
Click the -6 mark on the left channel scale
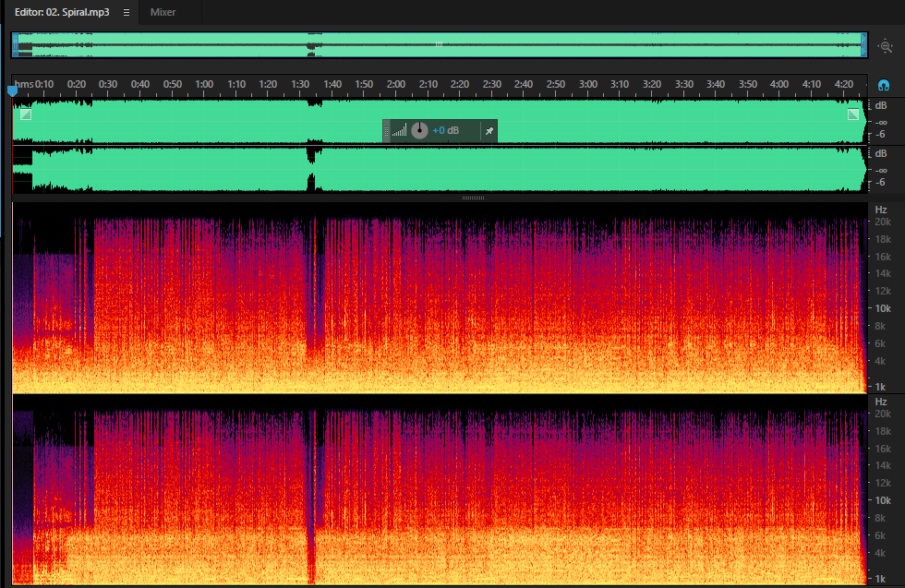[x=880, y=135]
